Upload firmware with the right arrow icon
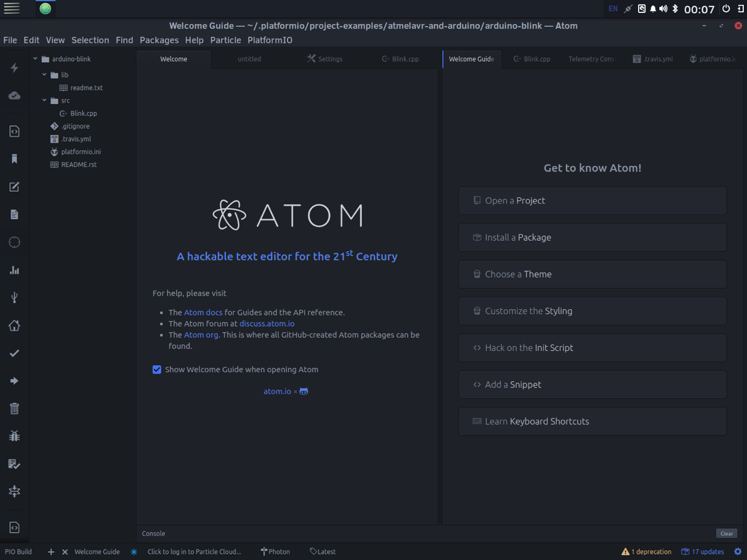This screenshot has height=560, width=747. 14,381
